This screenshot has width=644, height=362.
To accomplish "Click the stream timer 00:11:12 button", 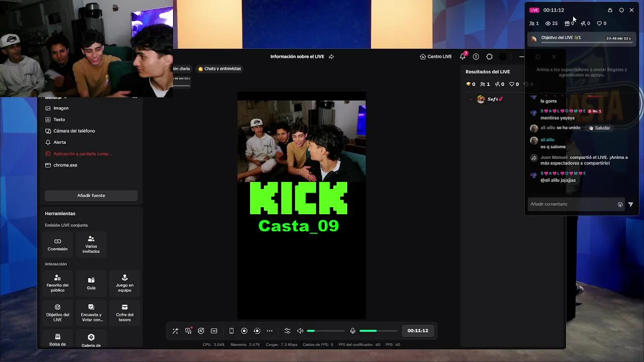I will (x=418, y=331).
